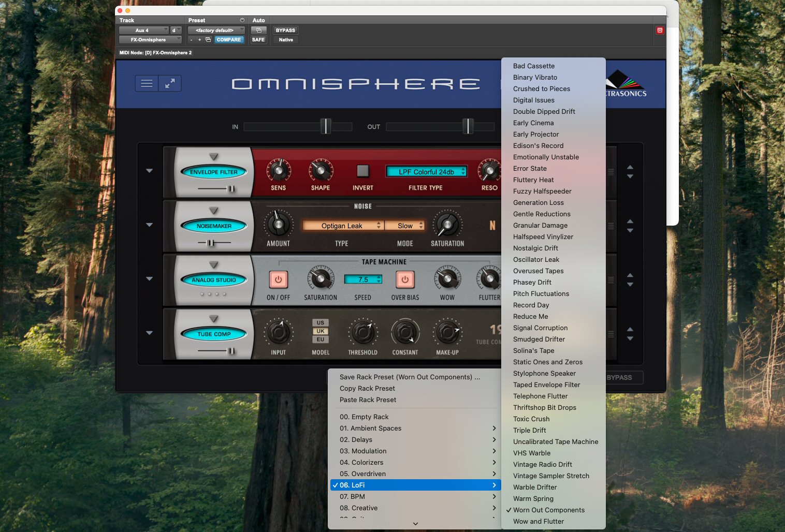Choose Copy Rack Preset menu entry
Viewport: 785px width, 532px height.
tap(367, 389)
